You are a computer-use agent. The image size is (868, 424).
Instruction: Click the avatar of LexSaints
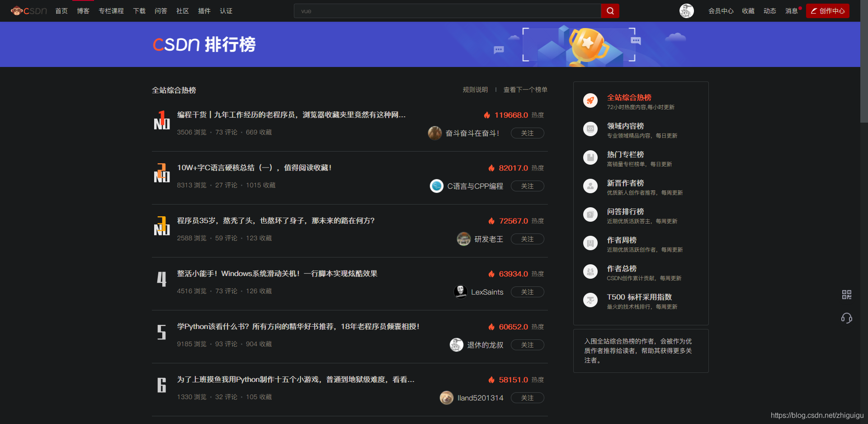461,292
